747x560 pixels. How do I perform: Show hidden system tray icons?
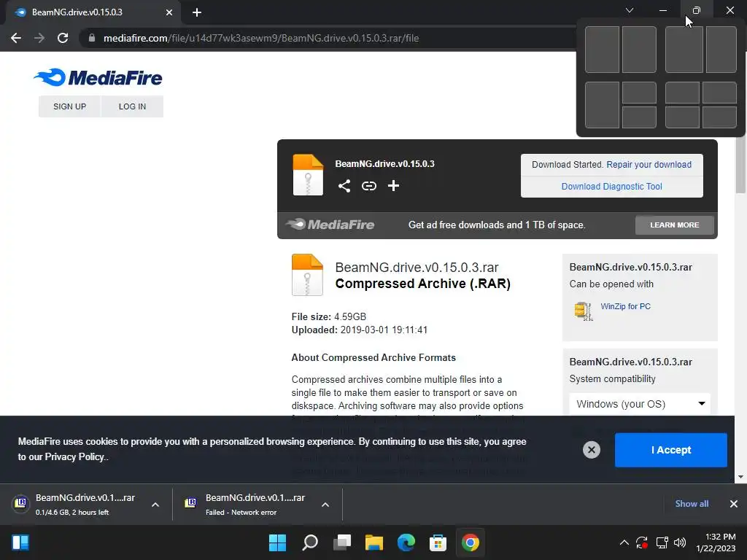point(624,542)
